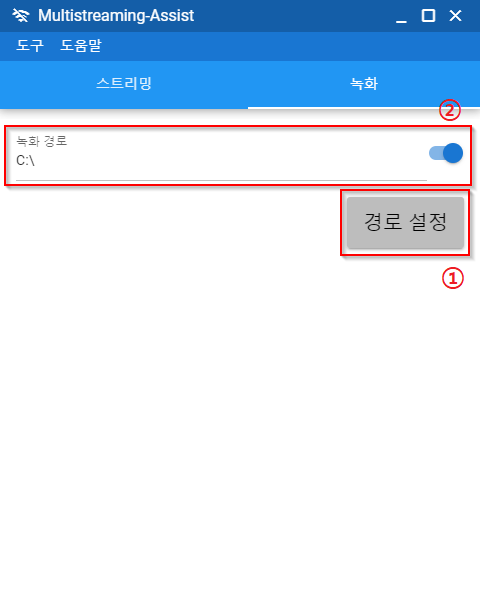480x600 pixels.
Task: Click the light blue track of the switch
Action: [x=436, y=153]
